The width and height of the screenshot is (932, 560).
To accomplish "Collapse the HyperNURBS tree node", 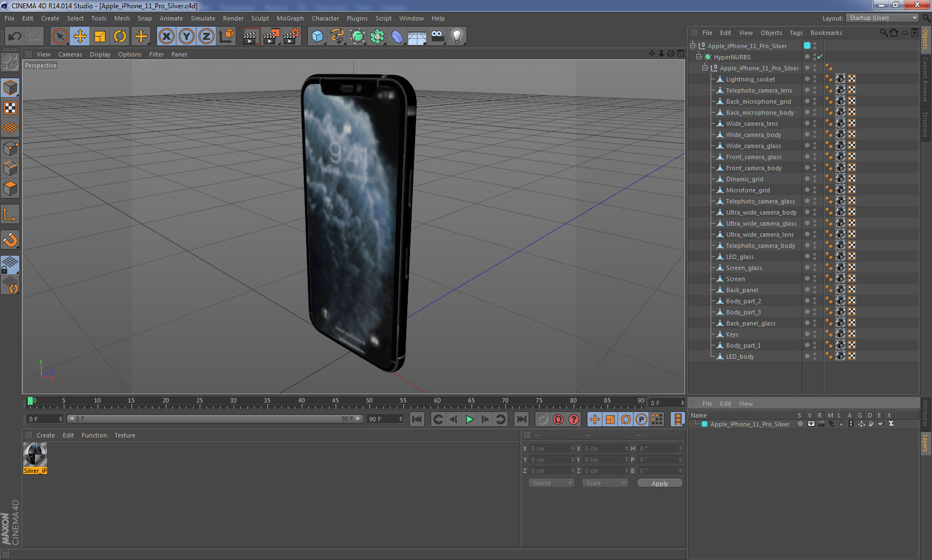I will (x=699, y=57).
